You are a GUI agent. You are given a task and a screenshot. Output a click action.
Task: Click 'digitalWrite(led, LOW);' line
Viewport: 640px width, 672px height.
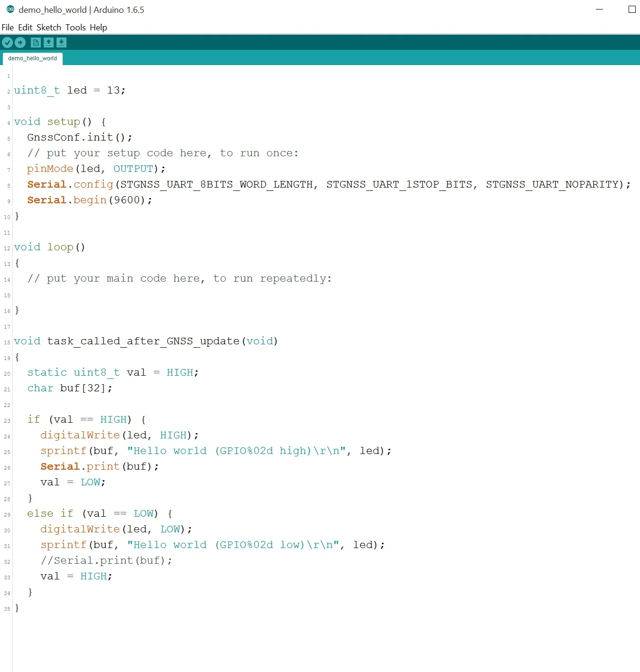click(x=116, y=529)
